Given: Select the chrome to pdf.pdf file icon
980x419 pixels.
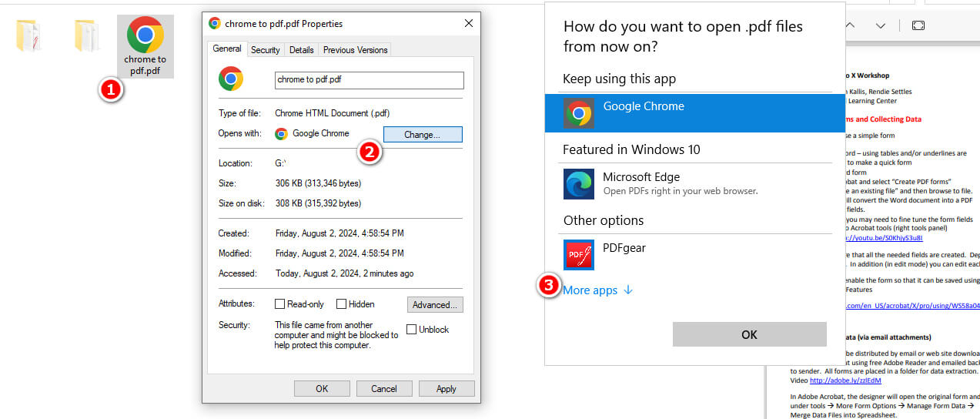Looking at the screenshot, I should coord(145,35).
